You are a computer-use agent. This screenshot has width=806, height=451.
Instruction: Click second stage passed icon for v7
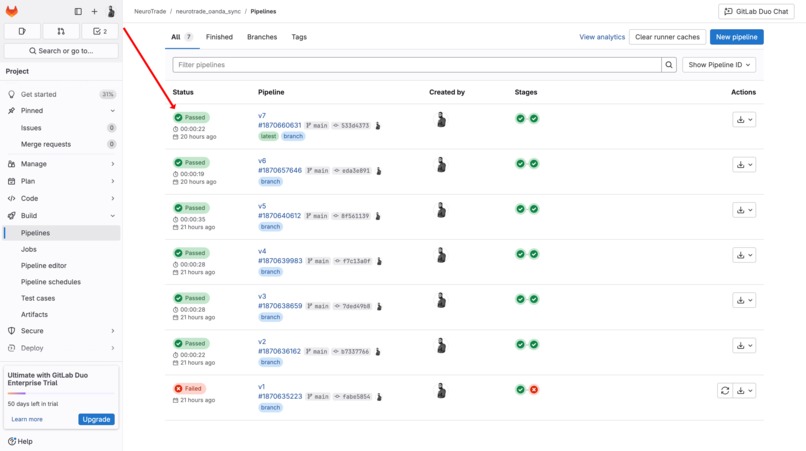tap(534, 118)
